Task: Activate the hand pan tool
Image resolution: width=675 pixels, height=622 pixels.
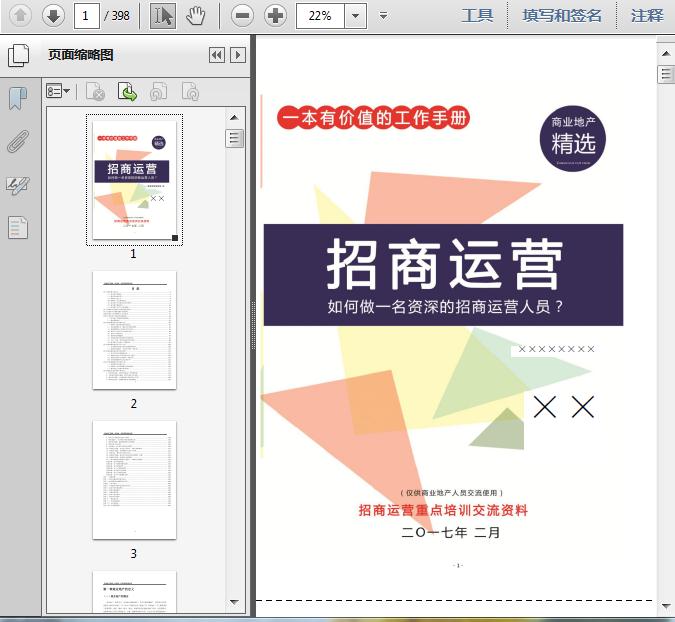Action: (x=196, y=16)
